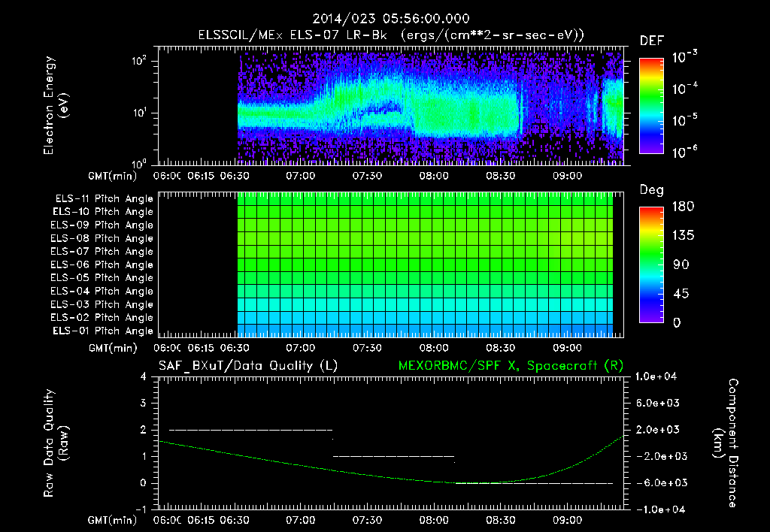This screenshot has width=770, height=532.
Task: Click the data quality line at level 2
Action: [x=251, y=430]
